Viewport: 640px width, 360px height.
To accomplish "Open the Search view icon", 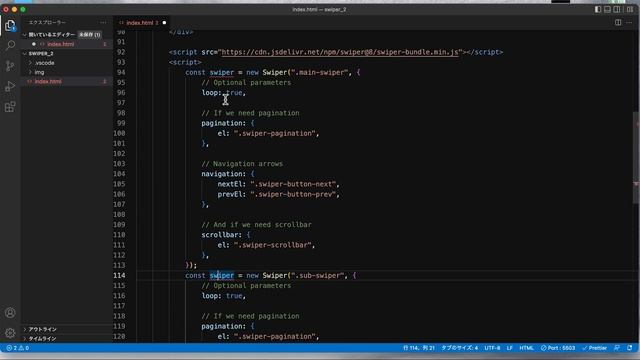I will [10, 45].
